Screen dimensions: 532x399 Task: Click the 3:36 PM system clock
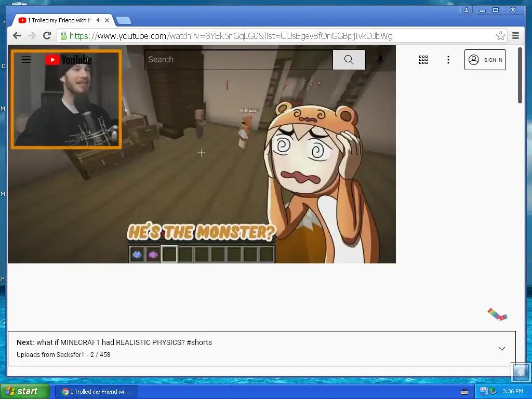coord(513,392)
